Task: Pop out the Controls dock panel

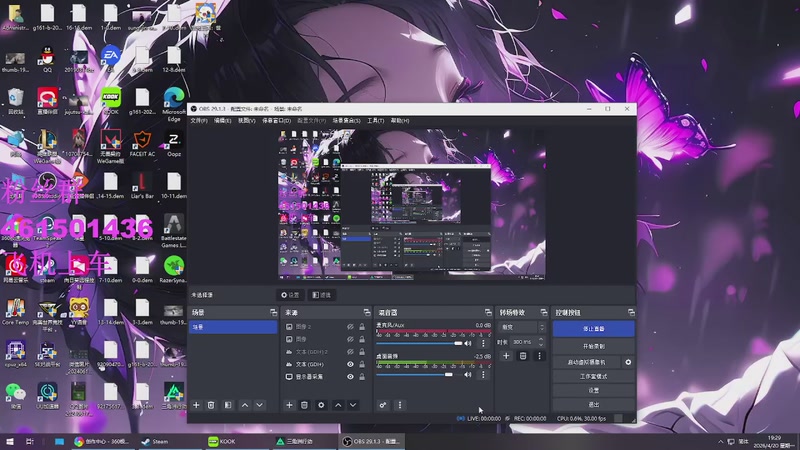Action: click(631, 312)
